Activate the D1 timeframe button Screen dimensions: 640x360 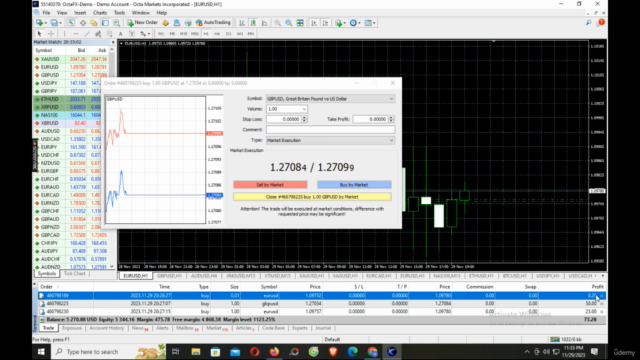click(228, 33)
